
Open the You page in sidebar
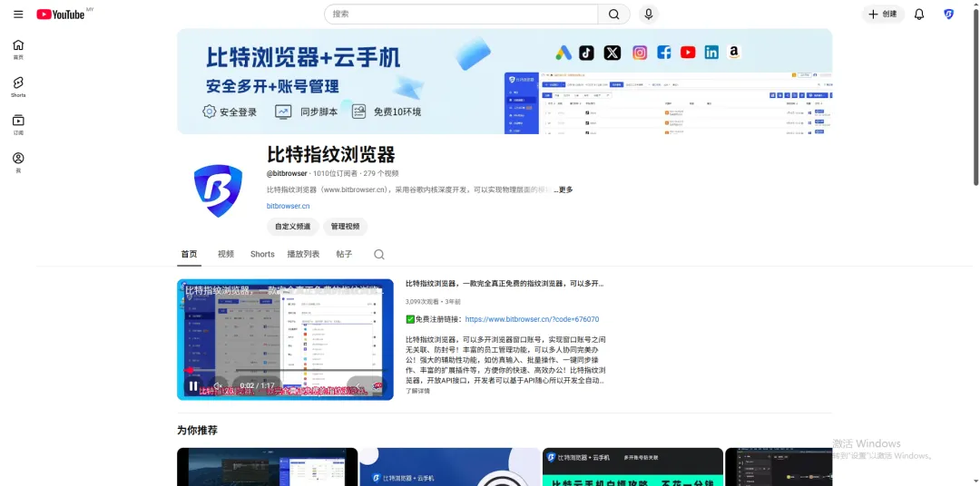pyautogui.click(x=18, y=162)
